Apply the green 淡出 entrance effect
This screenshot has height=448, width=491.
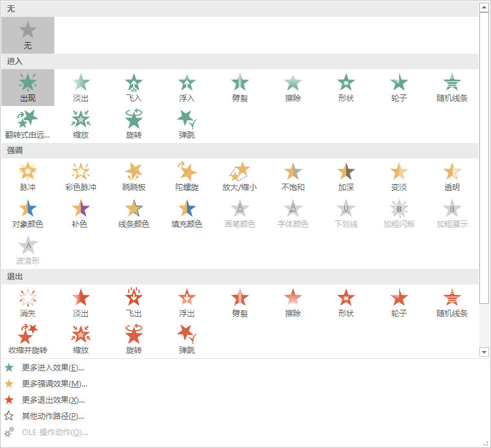[81, 88]
